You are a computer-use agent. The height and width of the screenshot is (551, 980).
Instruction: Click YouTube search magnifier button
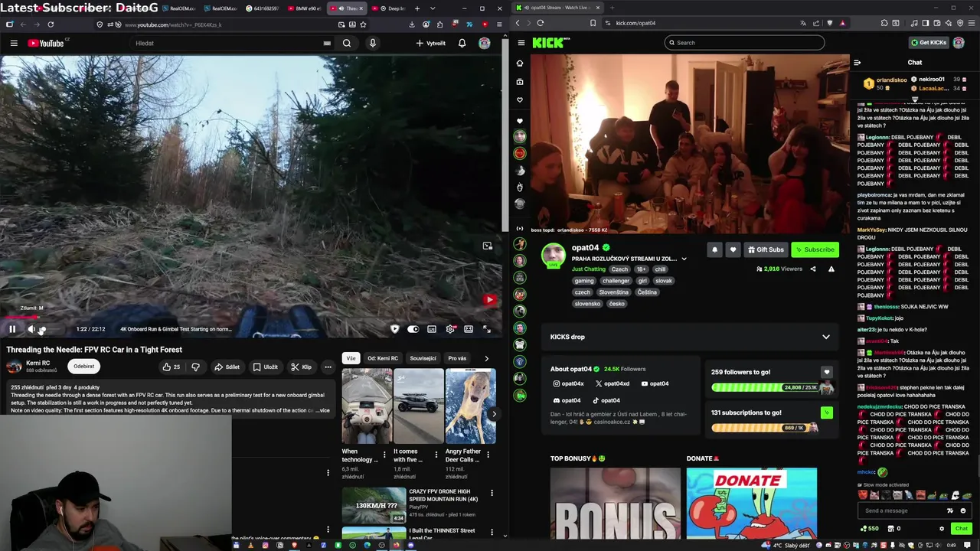point(347,43)
